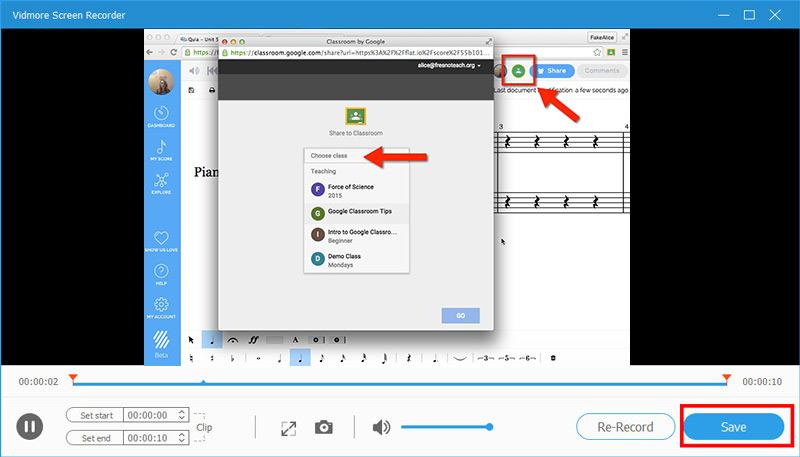Pause the recording preview playback

30,426
